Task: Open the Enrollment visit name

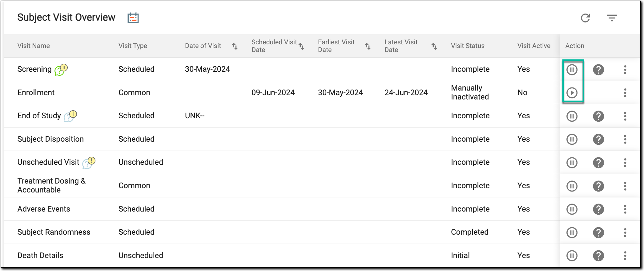Action: click(36, 92)
